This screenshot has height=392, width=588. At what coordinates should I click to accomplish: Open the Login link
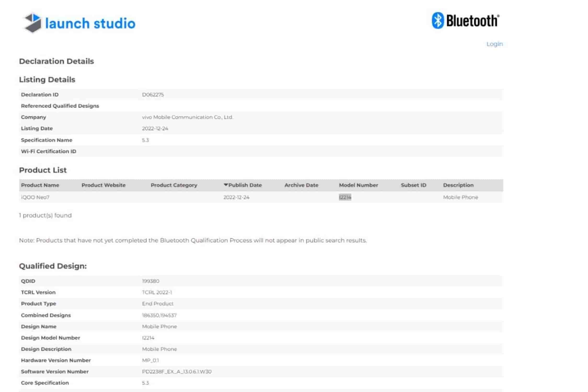coord(495,44)
